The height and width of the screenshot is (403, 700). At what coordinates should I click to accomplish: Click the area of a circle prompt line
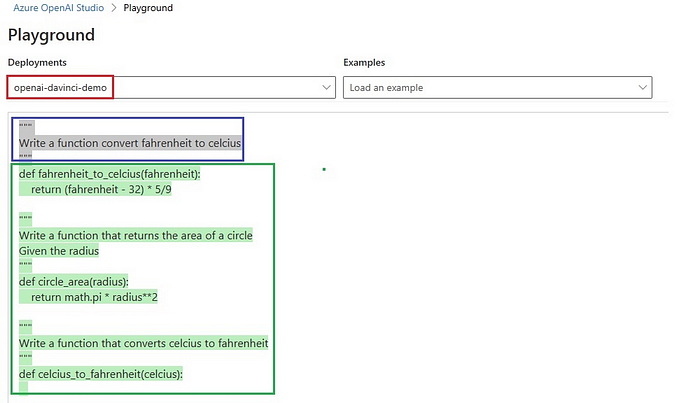[x=136, y=236]
